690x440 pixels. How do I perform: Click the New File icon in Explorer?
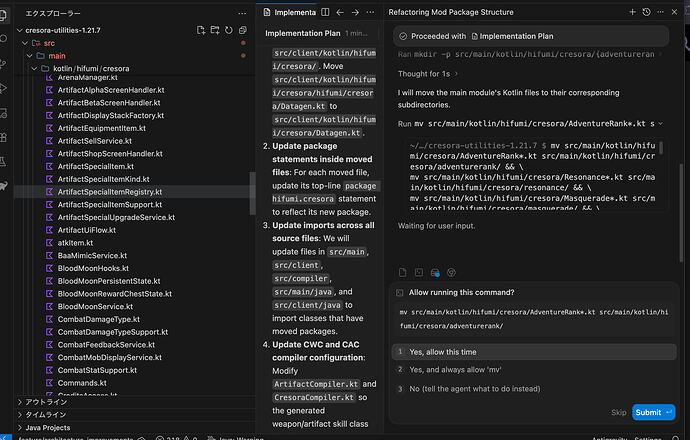pos(201,30)
